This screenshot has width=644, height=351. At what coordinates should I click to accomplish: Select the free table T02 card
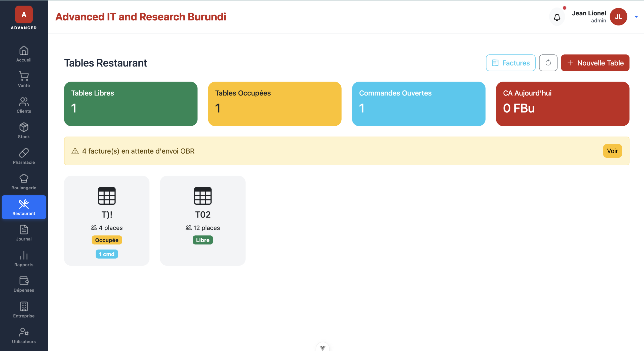click(203, 220)
